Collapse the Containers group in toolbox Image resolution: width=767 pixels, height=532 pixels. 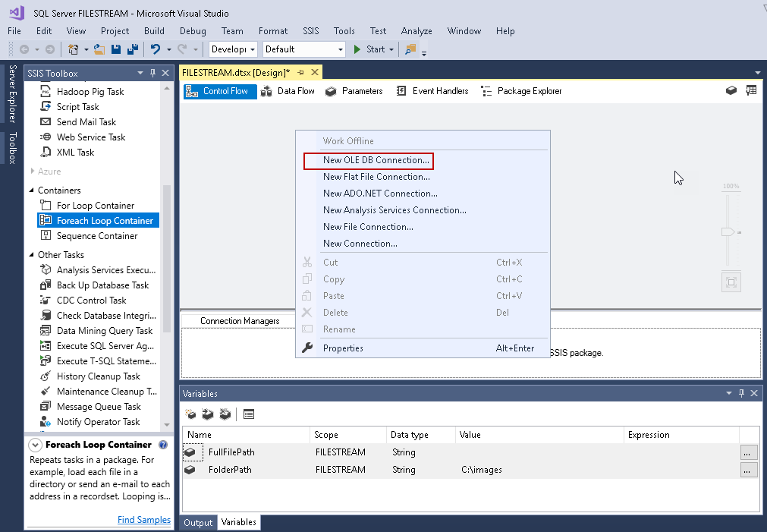pyautogui.click(x=32, y=190)
